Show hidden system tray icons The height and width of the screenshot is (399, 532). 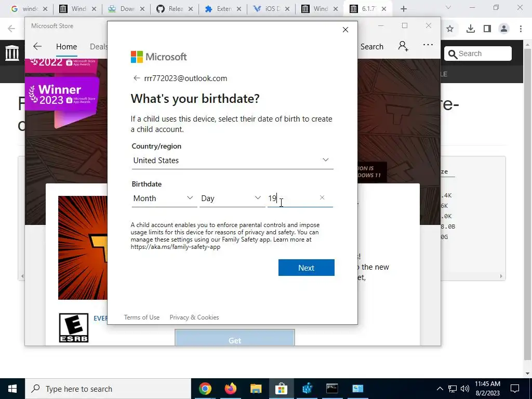coord(440,389)
